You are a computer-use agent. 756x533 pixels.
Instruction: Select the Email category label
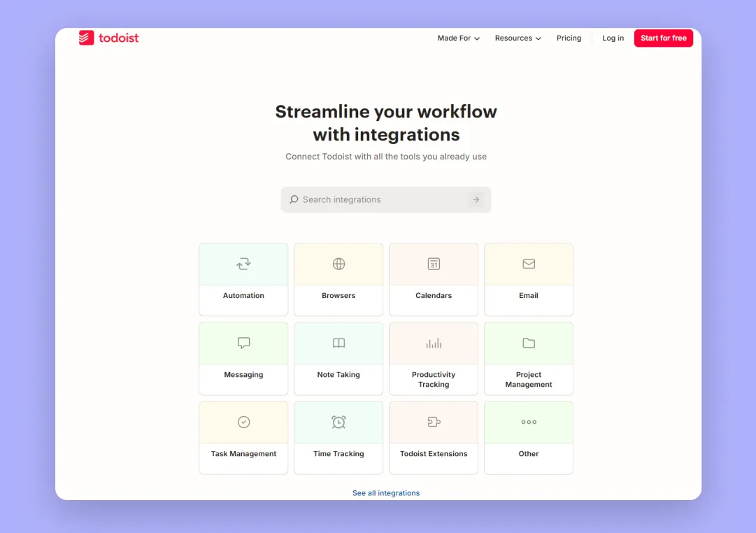pos(529,295)
